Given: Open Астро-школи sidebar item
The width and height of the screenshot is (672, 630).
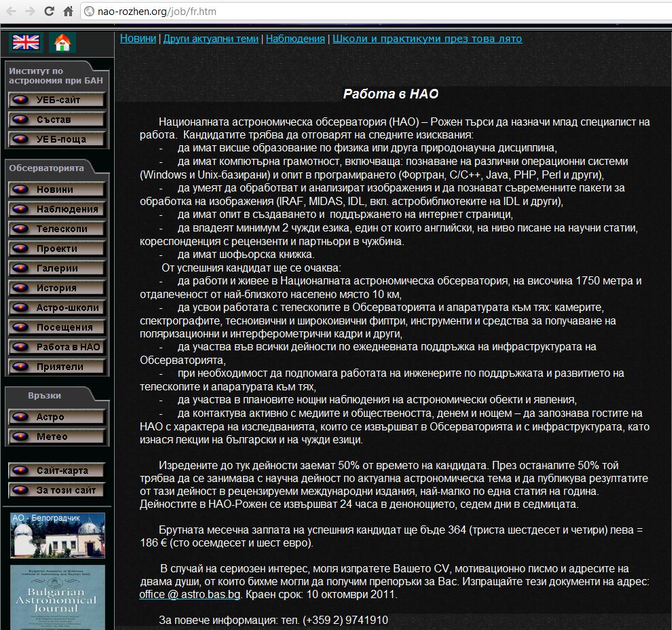Looking at the screenshot, I should coord(57,308).
